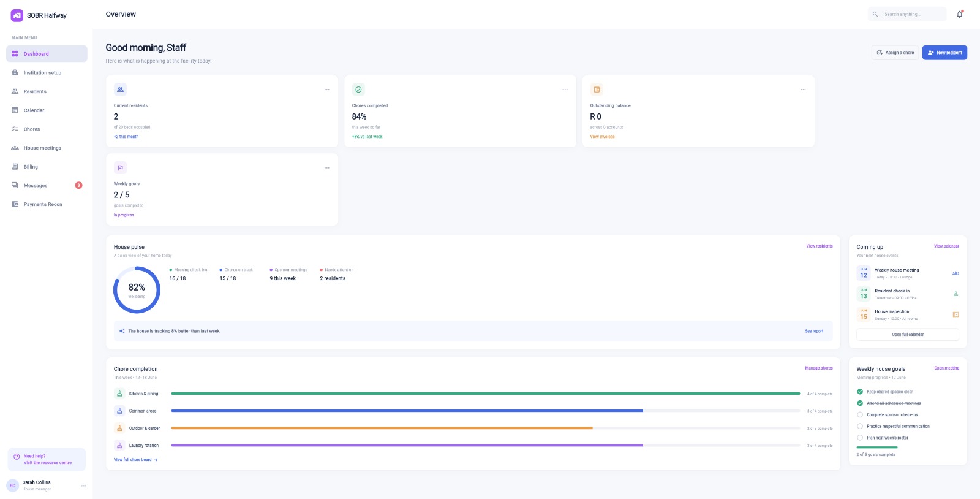Open the Chores completed card options menu
The width and height of the screenshot is (980, 499).
pyautogui.click(x=565, y=90)
